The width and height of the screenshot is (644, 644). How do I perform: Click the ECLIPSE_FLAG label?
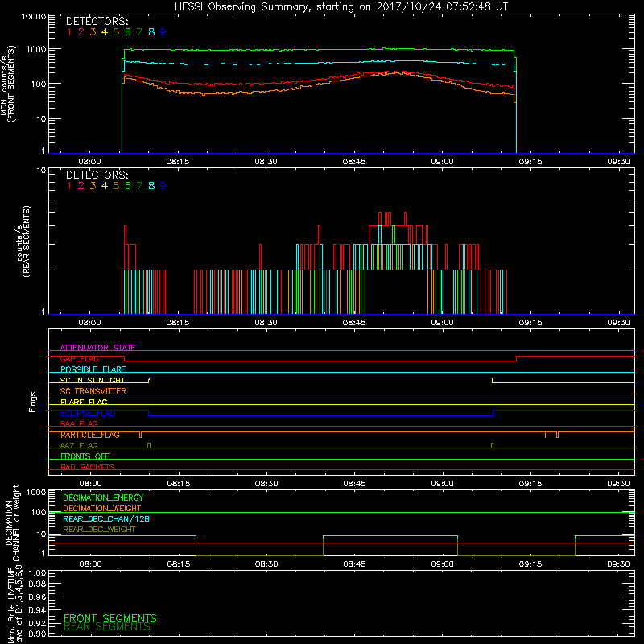coord(88,413)
